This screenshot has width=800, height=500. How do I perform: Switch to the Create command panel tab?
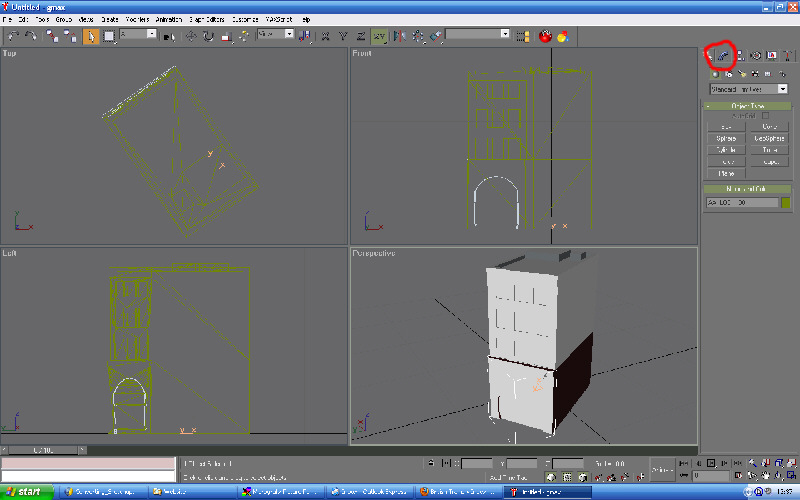pyautogui.click(x=709, y=55)
